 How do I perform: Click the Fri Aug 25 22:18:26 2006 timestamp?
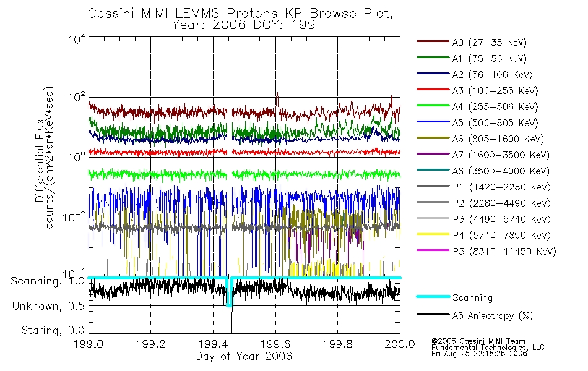[x=479, y=354]
